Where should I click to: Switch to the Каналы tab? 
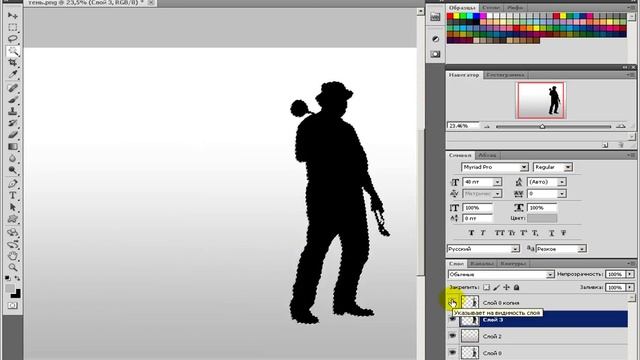tap(482, 264)
